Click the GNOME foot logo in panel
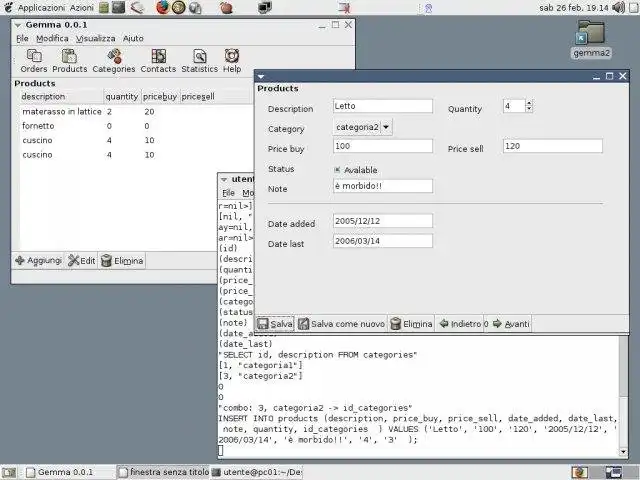 (x=8, y=7)
